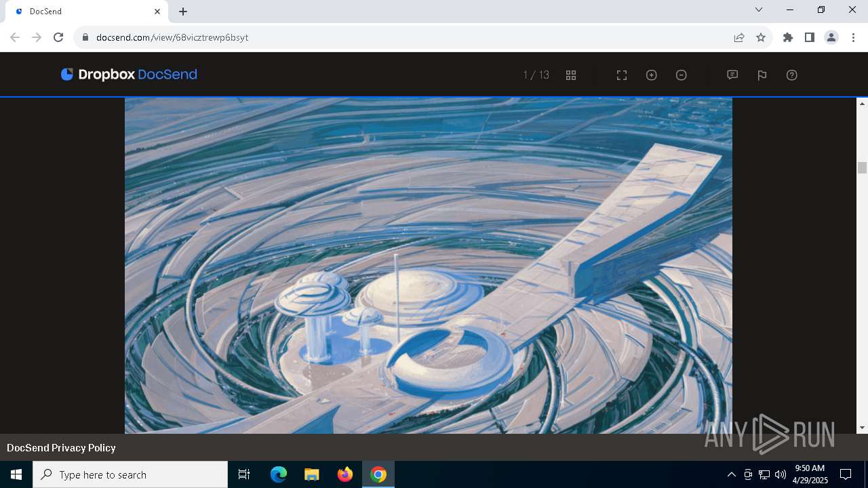
Task: Switch to Chrome on the taskbar
Action: tap(378, 474)
